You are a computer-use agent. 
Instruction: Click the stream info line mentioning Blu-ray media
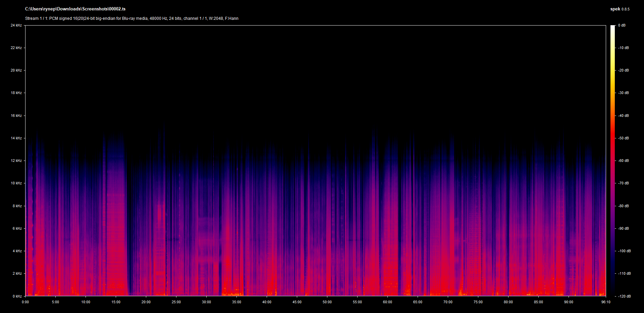pos(131,18)
